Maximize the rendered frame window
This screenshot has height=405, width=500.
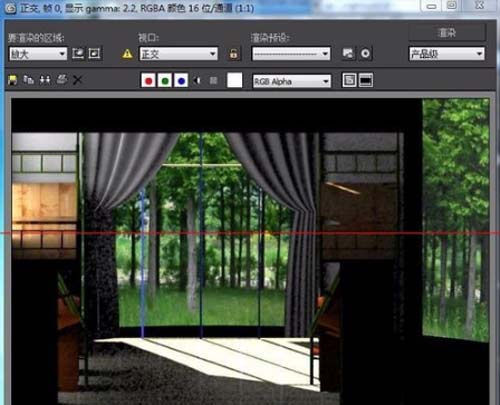click(x=452, y=6)
